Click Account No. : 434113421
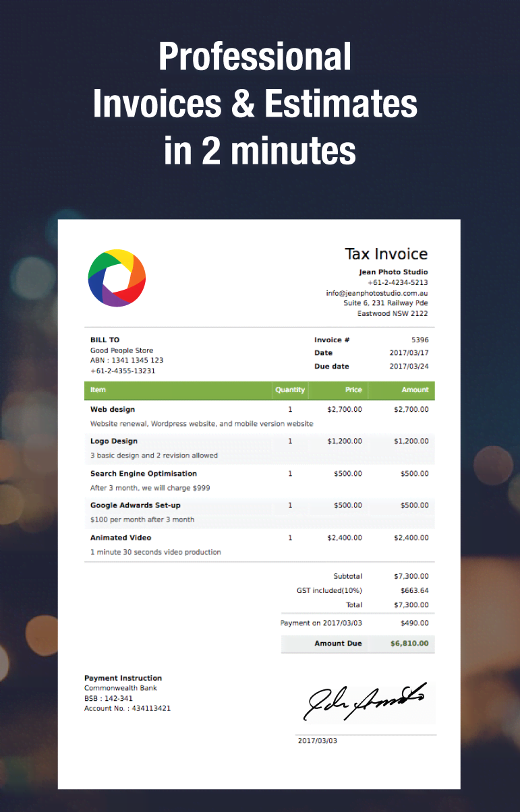 click(127, 709)
